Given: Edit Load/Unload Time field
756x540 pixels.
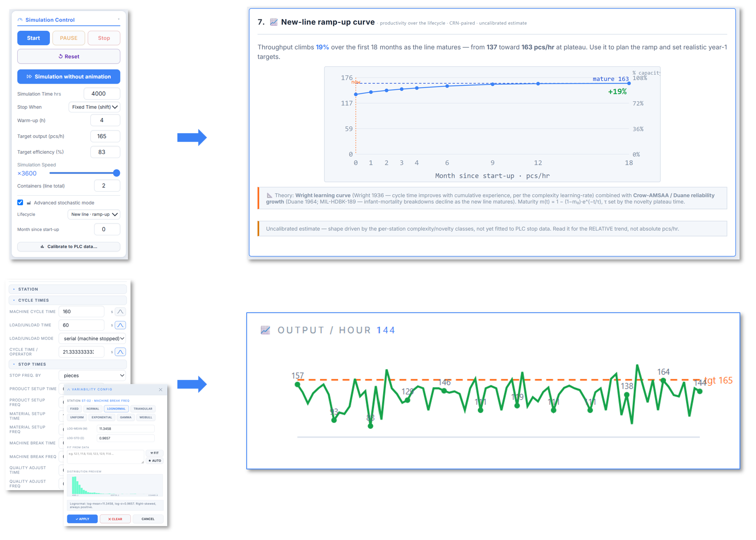Looking at the screenshot, I should pos(81,325).
